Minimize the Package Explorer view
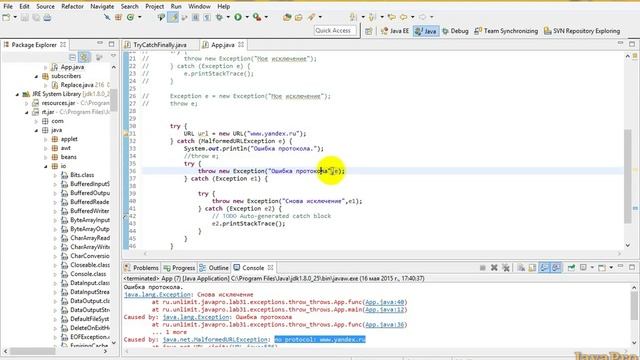The width and height of the screenshot is (640, 360). tap(100, 44)
